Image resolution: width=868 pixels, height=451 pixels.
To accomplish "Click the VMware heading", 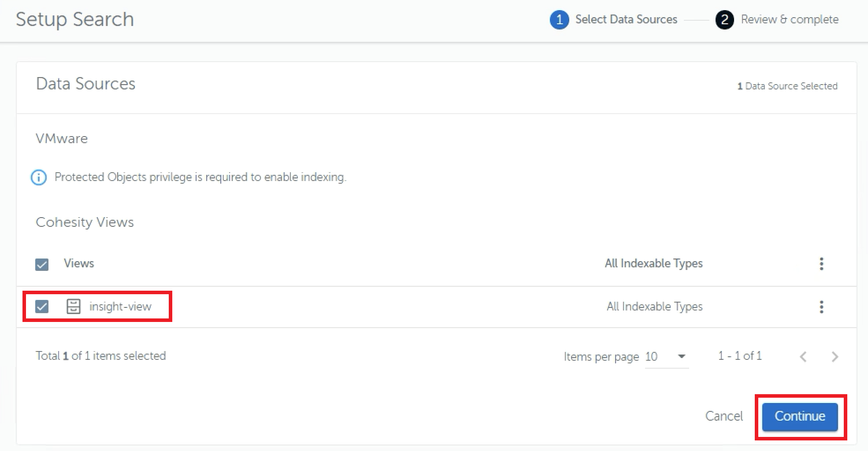I will tap(62, 139).
